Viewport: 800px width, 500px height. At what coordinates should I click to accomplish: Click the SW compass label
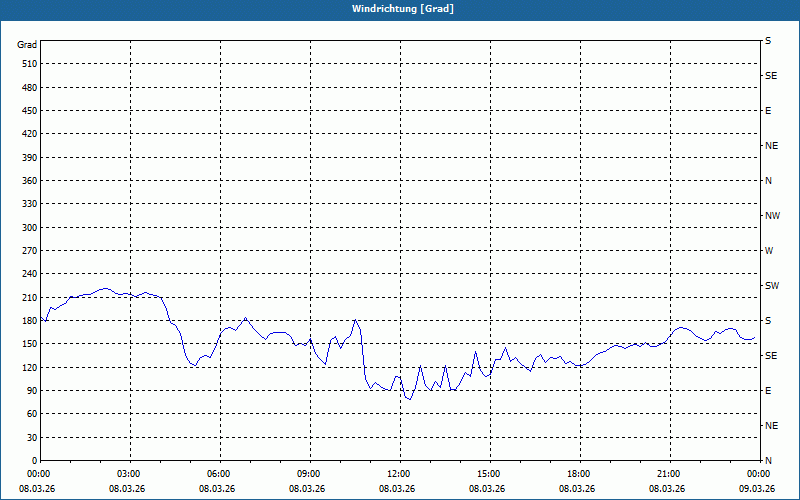(x=772, y=286)
